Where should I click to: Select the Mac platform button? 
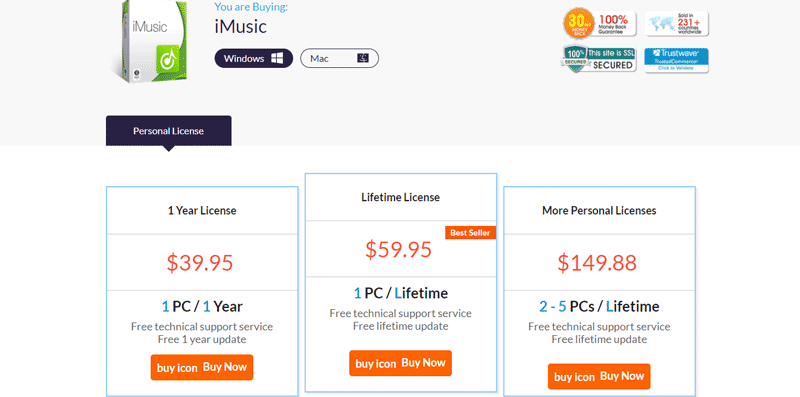click(x=339, y=58)
